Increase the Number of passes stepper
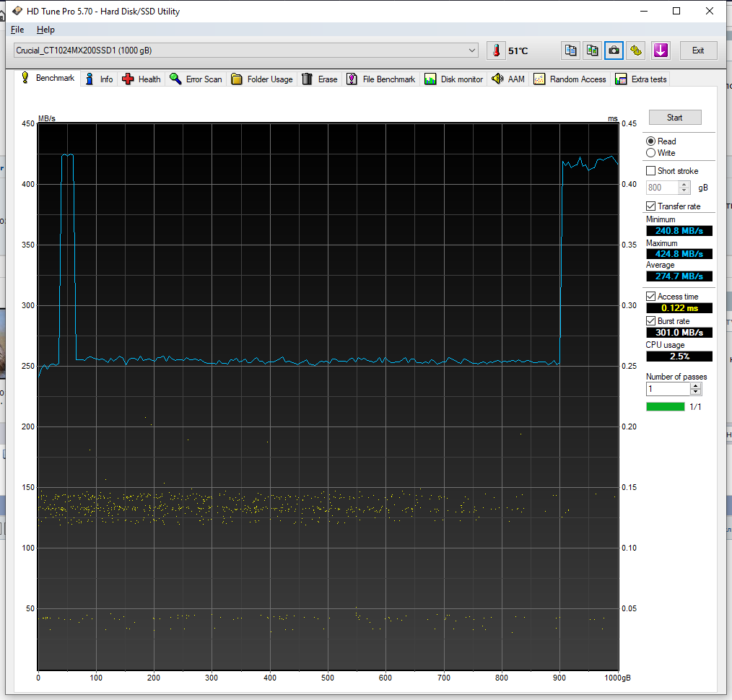 (x=695, y=386)
